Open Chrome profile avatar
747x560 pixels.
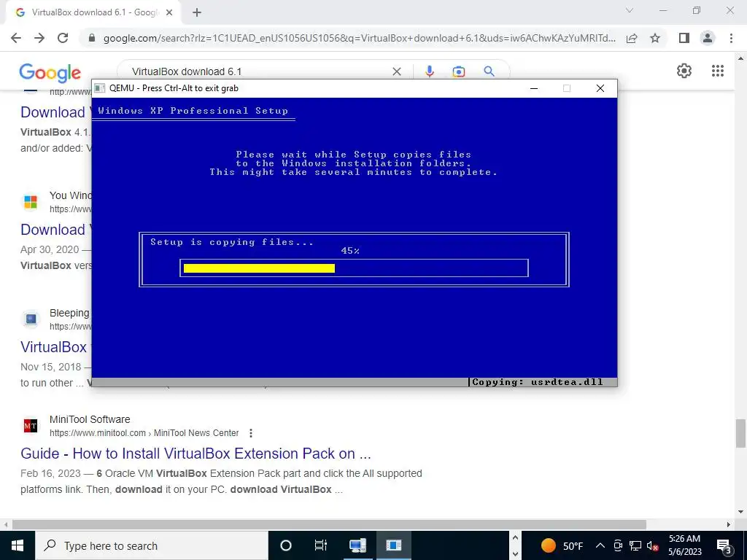[x=708, y=38]
